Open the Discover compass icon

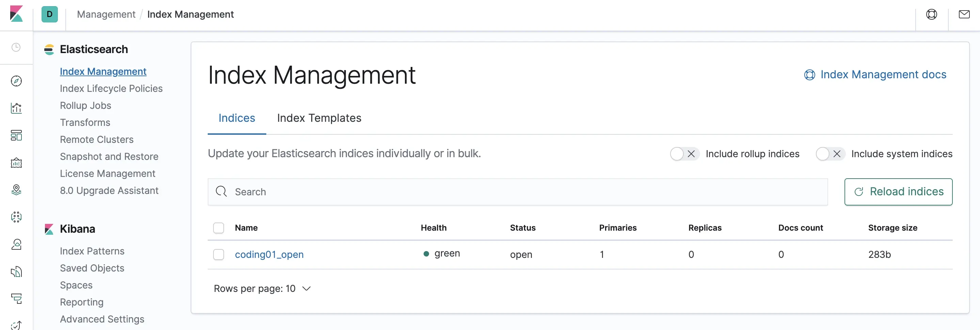[16, 81]
